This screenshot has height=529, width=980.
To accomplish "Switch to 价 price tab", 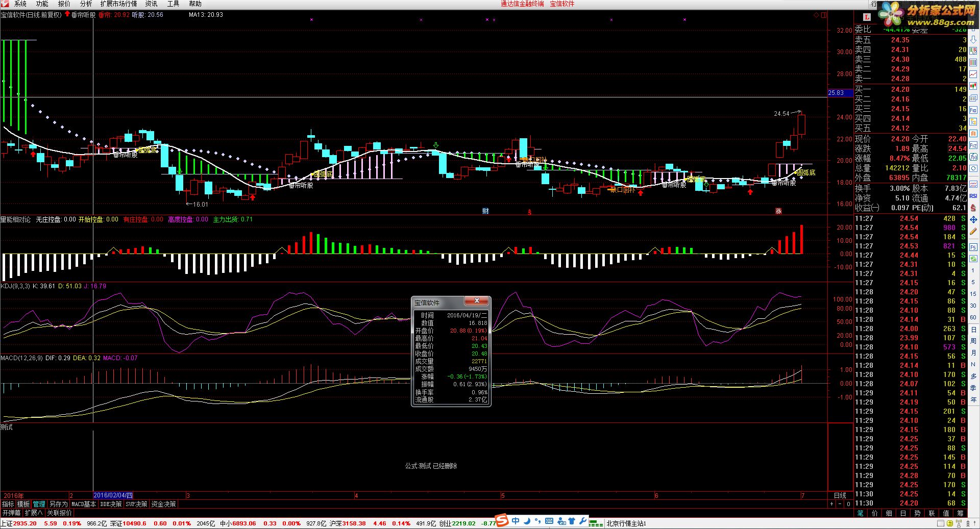I will (875, 513).
